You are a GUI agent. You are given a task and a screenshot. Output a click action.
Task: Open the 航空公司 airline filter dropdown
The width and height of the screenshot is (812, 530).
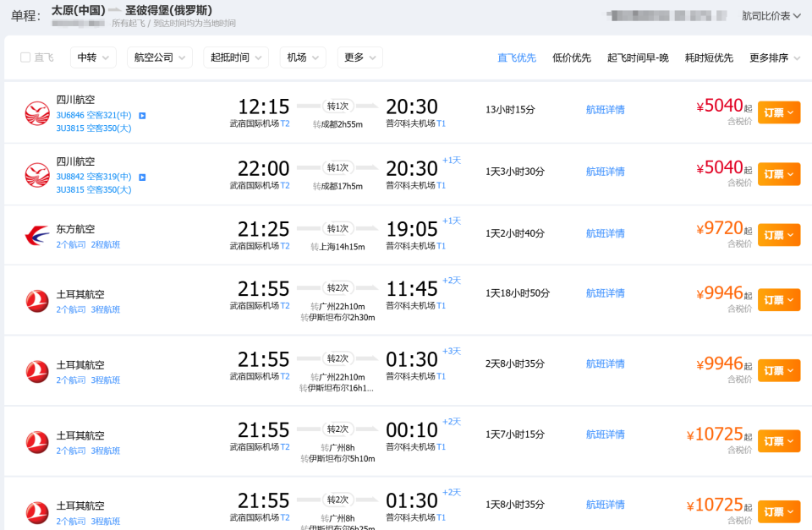click(x=160, y=57)
